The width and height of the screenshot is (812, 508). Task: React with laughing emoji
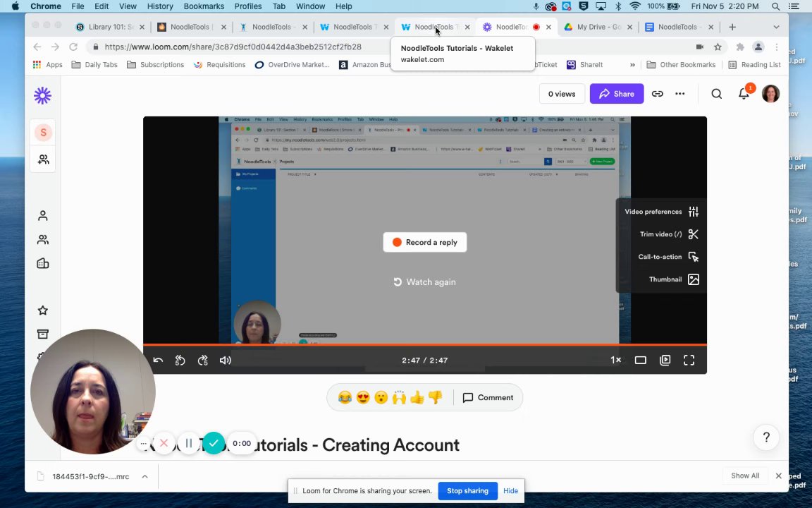[345, 398]
